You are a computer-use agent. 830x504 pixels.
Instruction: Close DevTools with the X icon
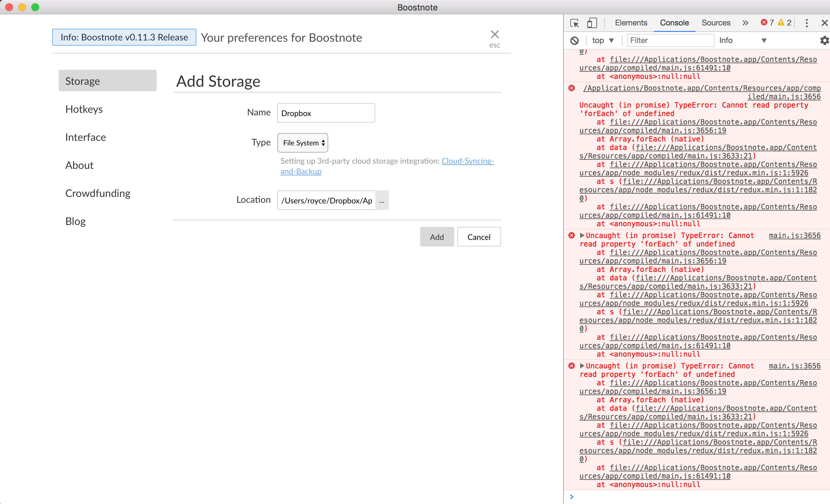(x=824, y=22)
